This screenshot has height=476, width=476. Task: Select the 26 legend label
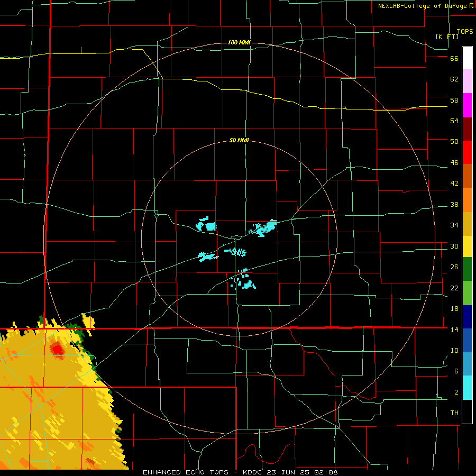[x=454, y=267]
